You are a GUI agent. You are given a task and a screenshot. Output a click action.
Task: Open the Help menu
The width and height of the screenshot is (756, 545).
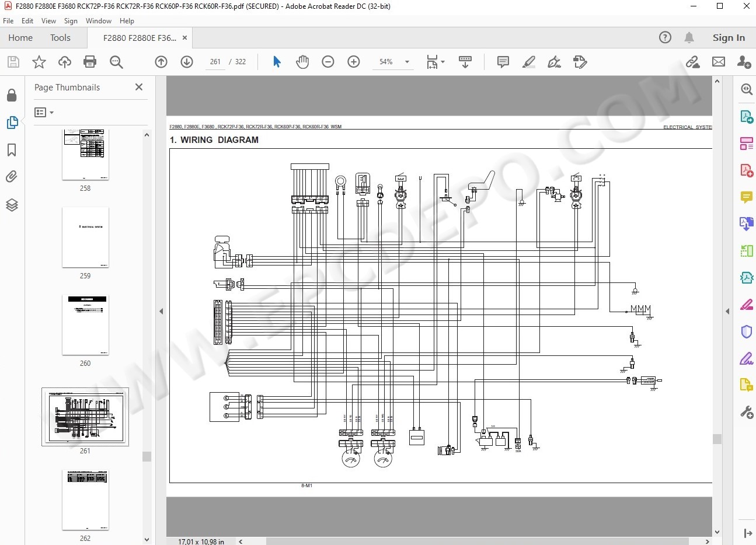127,21
